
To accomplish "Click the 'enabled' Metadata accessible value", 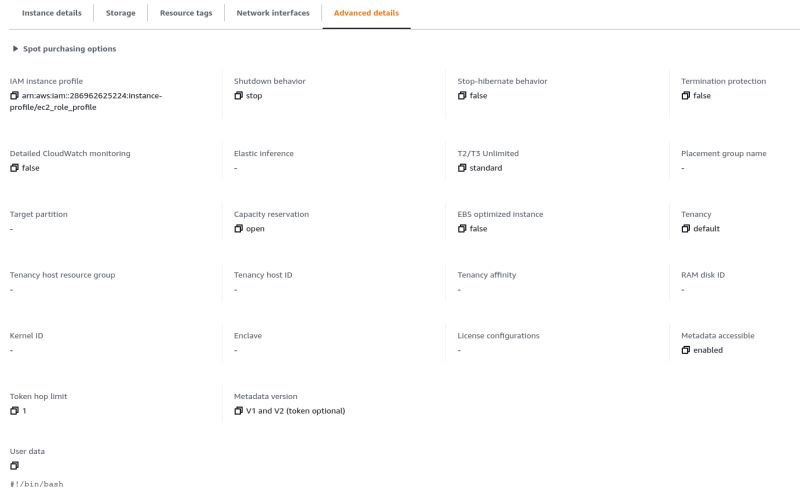I will coord(708,350).
